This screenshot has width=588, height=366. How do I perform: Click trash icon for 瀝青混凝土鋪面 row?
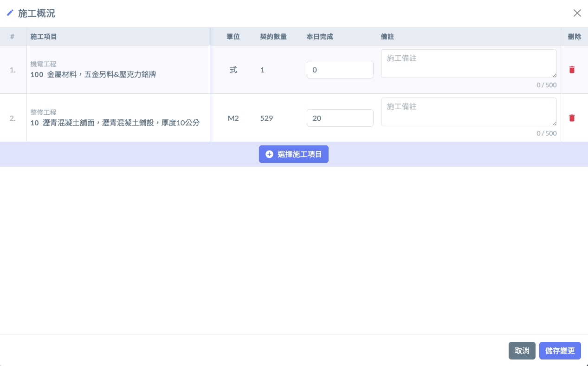(572, 118)
